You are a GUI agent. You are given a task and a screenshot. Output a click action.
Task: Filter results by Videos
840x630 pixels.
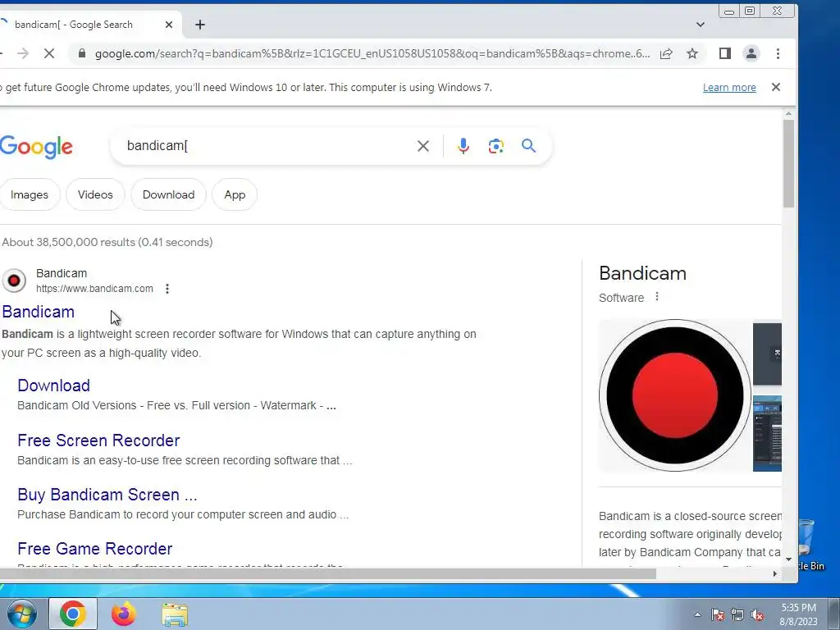[x=95, y=194]
